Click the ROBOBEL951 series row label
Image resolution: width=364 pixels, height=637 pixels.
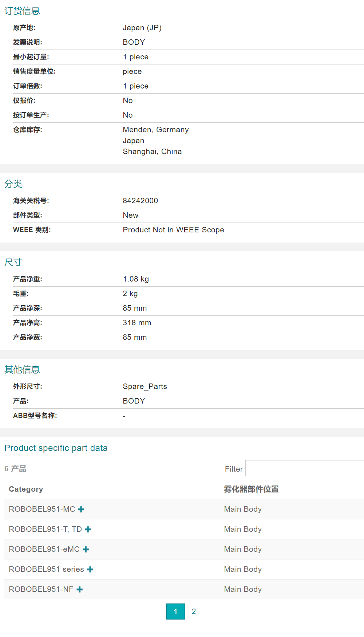pos(46,569)
